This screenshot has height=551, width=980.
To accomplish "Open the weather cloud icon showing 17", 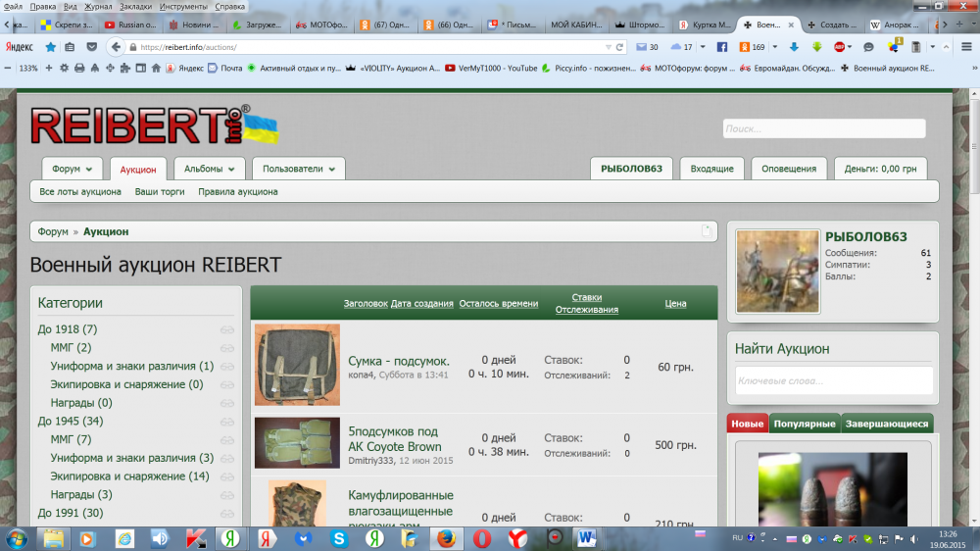I will (x=681, y=47).
